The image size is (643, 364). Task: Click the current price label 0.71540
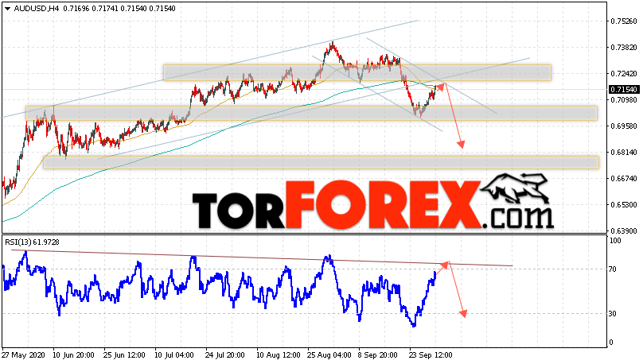coord(623,89)
